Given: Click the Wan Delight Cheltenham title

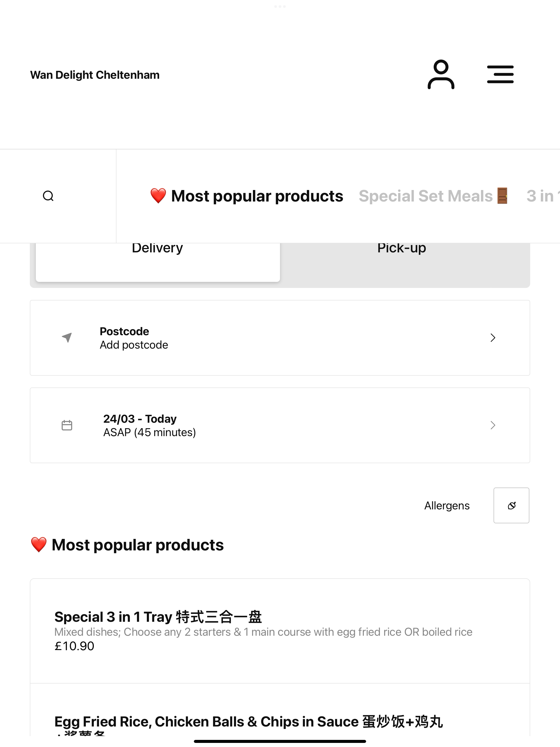Looking at the screenshot, I should click(95, 75).
